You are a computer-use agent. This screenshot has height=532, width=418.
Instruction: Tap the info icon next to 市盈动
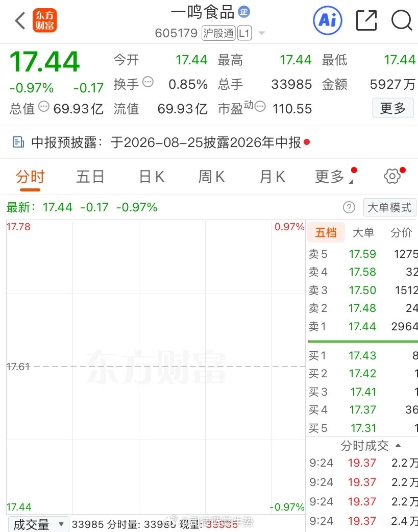tap(260, 107)
